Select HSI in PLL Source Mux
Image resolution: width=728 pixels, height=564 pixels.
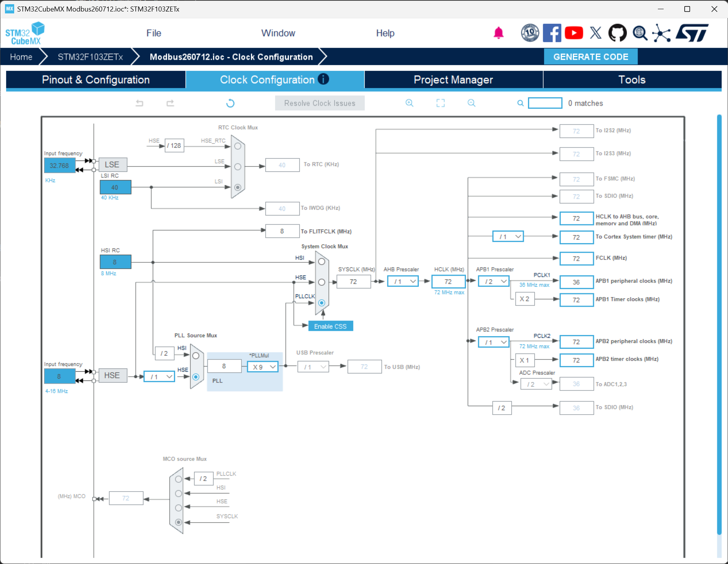click(196, 356)
